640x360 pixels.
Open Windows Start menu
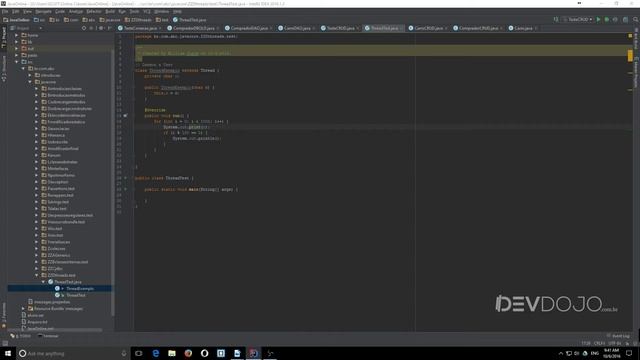[8, 353]
